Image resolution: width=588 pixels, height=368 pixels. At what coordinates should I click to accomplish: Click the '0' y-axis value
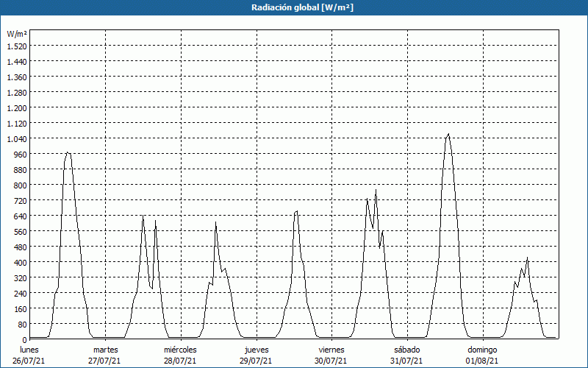coord(25,340)
